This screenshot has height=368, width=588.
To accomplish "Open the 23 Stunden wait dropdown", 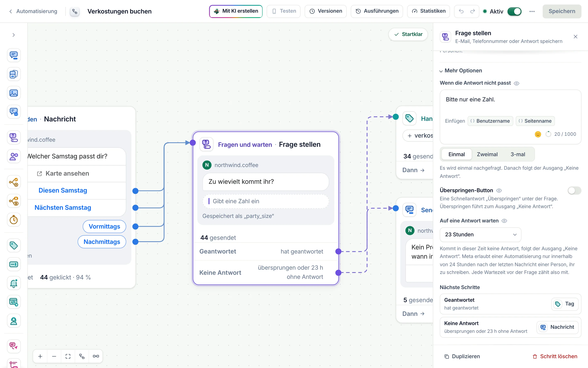I will tap(480, 235).
